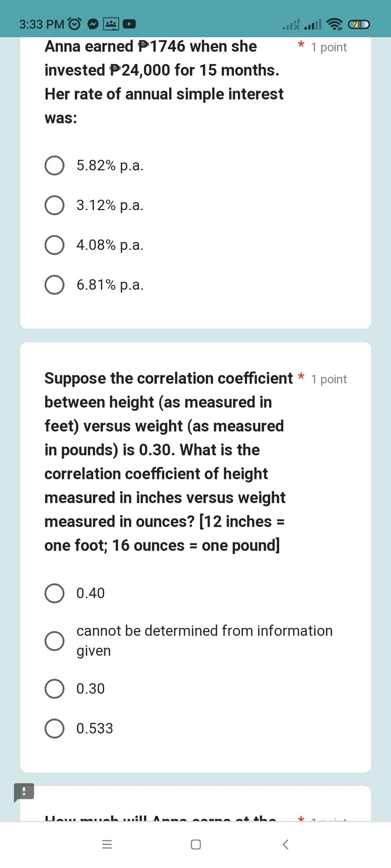Select the 0.30 answer option
391x868 pixels.
click(x=54, y=688)
